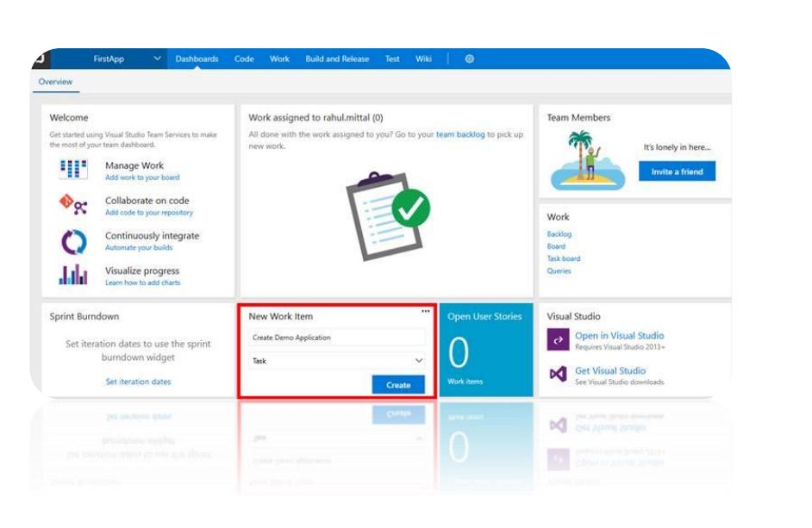Open Automate your builds link

tap(139, 248)
